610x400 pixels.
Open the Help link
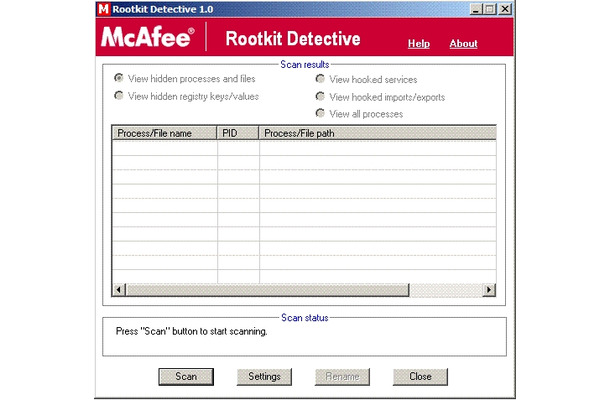point(419,44)
